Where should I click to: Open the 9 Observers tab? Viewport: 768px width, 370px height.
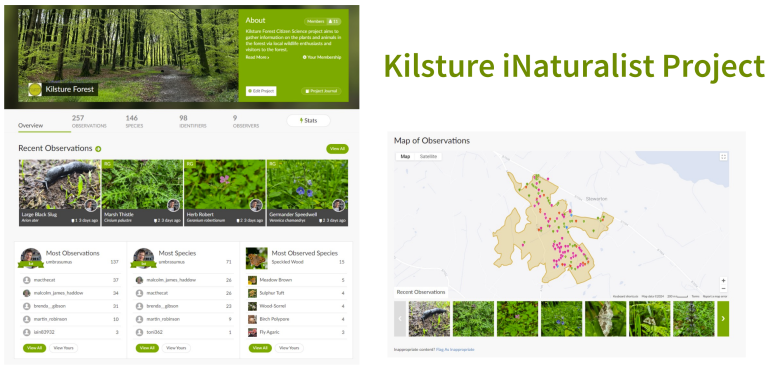click(246, 122)
